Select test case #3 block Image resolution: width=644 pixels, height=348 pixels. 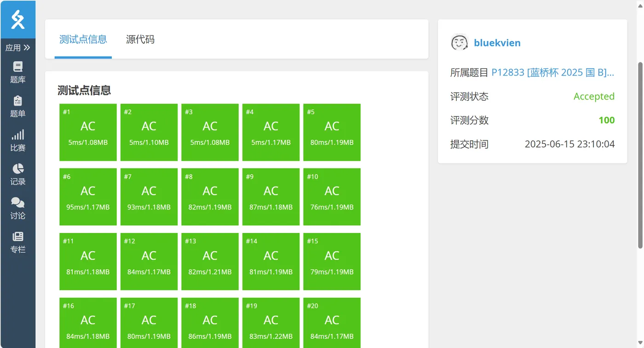[210, 132]
